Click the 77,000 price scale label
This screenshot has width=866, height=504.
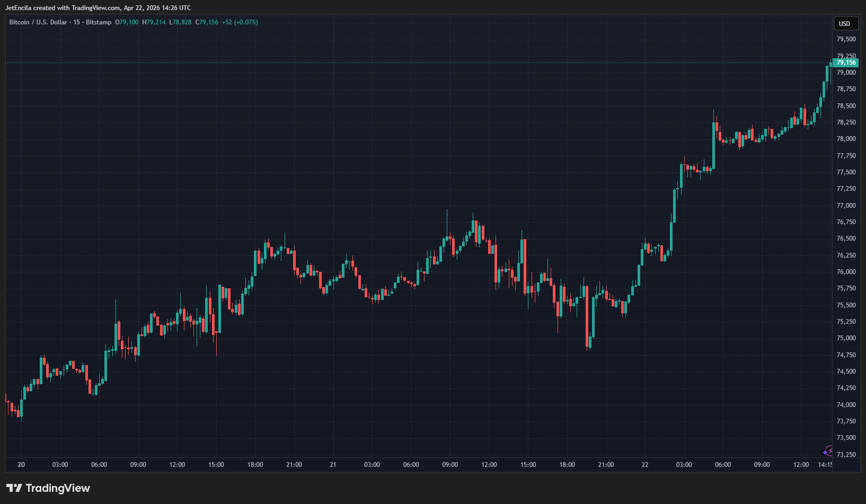click(x=846, y=206)
